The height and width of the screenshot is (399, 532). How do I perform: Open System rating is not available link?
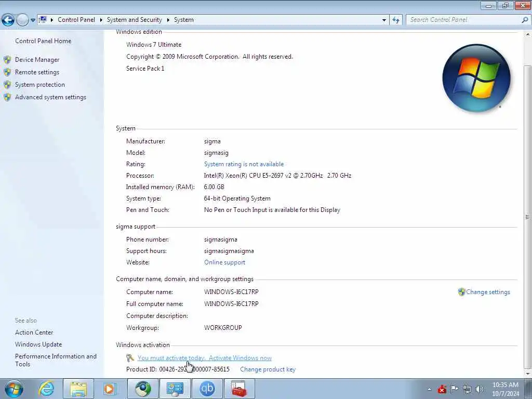pos(244,164)
